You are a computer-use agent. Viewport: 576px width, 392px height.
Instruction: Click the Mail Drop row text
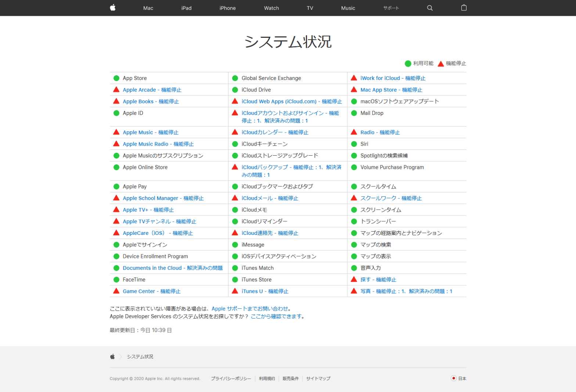click(372, 113)
